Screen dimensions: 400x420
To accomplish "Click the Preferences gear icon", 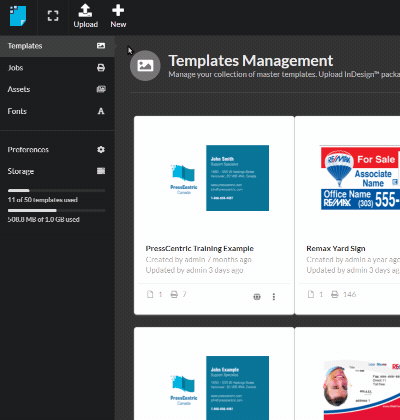I will (x=101, y=149).
